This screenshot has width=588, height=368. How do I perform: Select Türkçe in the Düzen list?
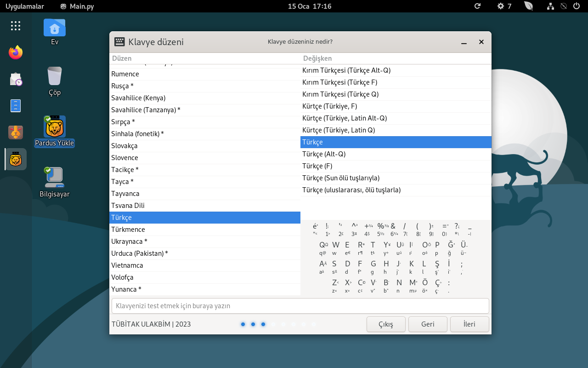pos(205,218)
